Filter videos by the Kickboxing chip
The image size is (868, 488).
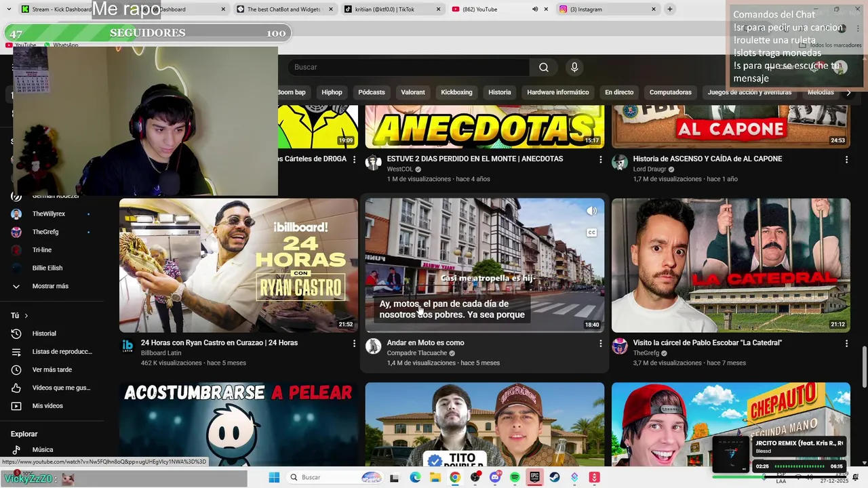[x=456, y=92]
